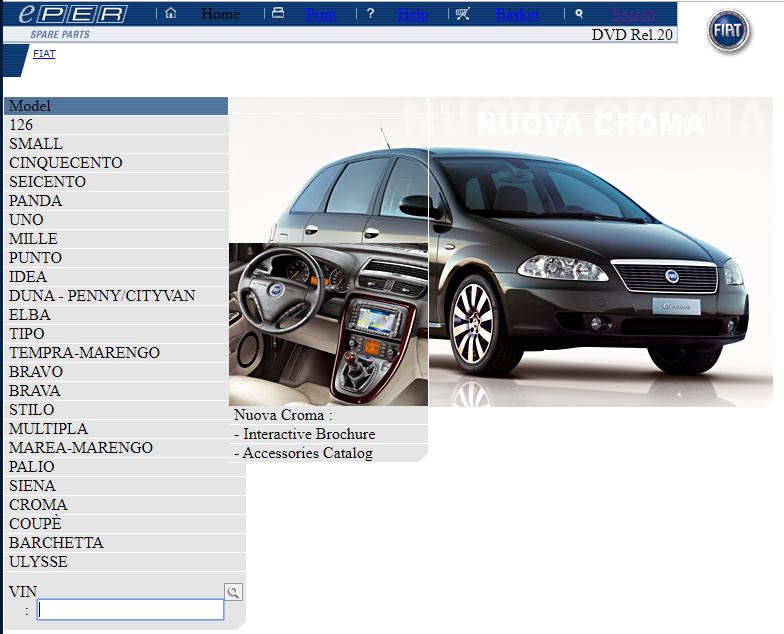
Task: Open the Print link
Action: 320,14
